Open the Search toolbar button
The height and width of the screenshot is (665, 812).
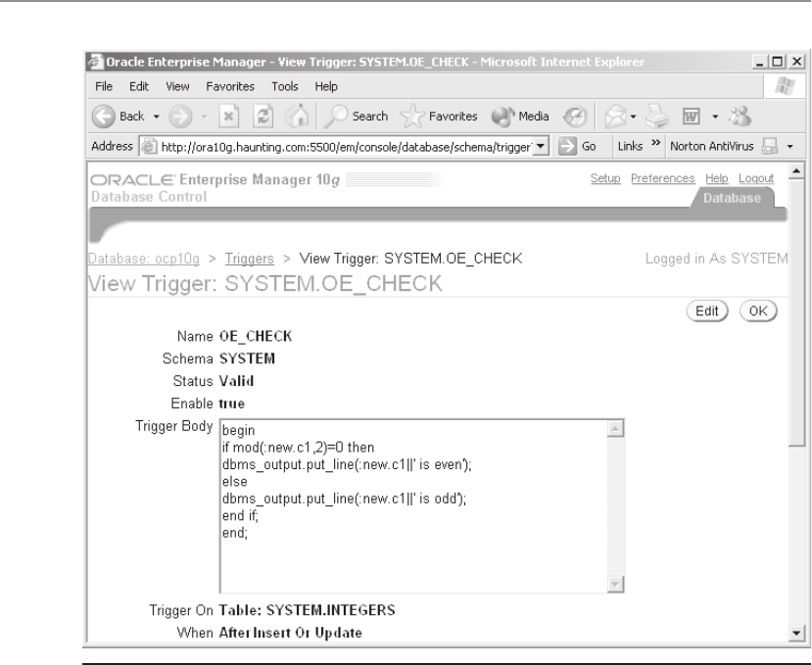tap(356, 116)
